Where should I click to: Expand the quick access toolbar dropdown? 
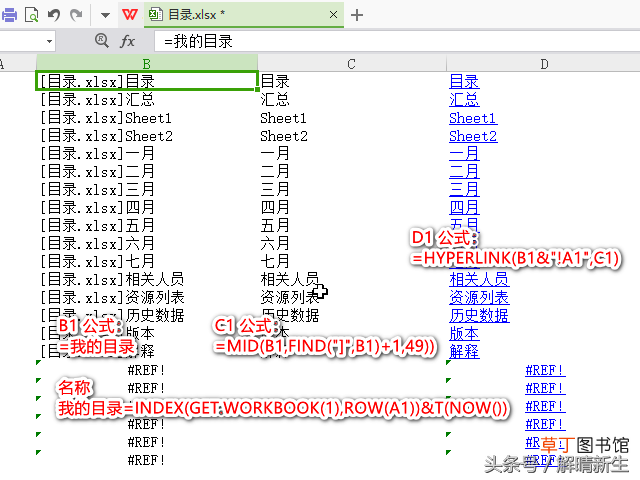coord(105,16)
